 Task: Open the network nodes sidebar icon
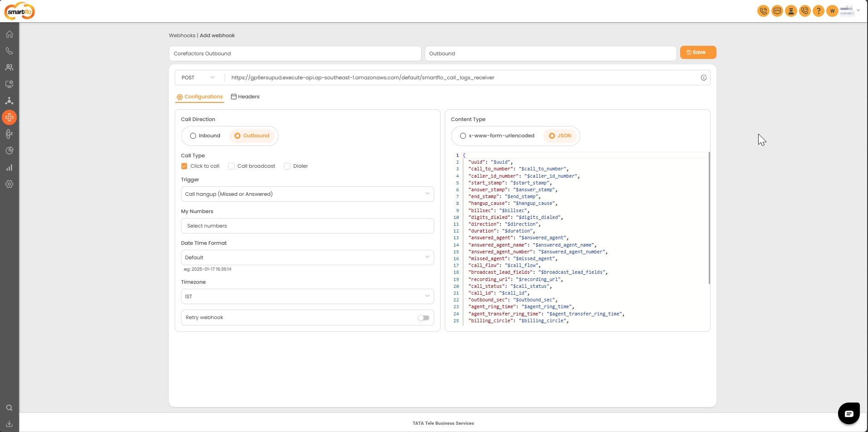[9, 101]
